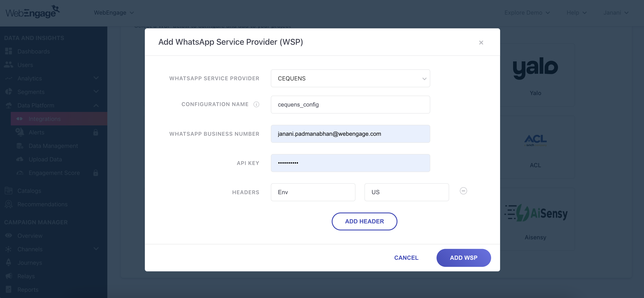Click into the API Key field
This screenshot has height=298, width=644.
point(350,163)
